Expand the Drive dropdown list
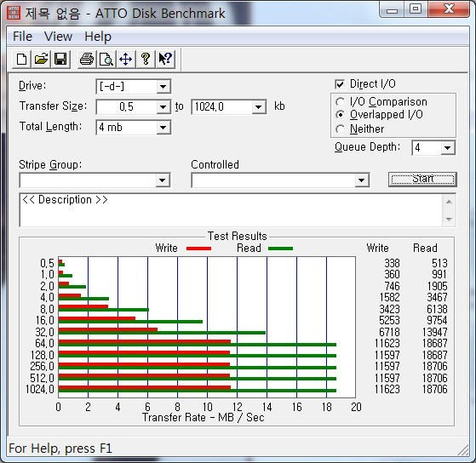476x463 pixels. [163, 87]
